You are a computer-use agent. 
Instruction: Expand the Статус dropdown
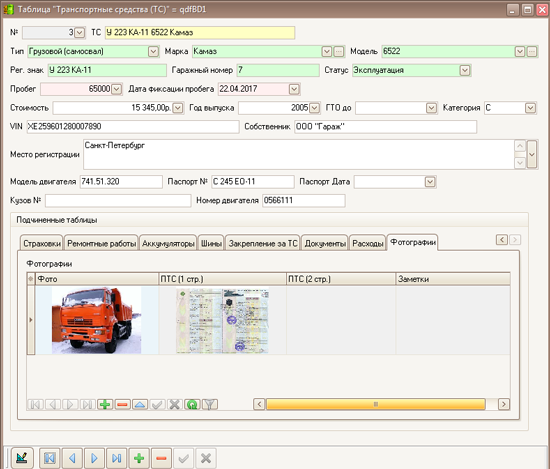coord(465,70)
